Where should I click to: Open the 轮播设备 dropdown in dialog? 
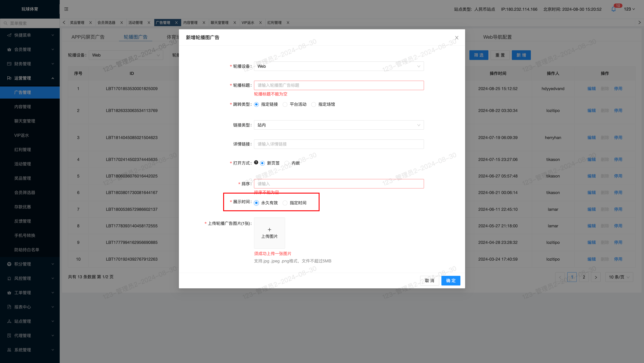tap(339, 66)
